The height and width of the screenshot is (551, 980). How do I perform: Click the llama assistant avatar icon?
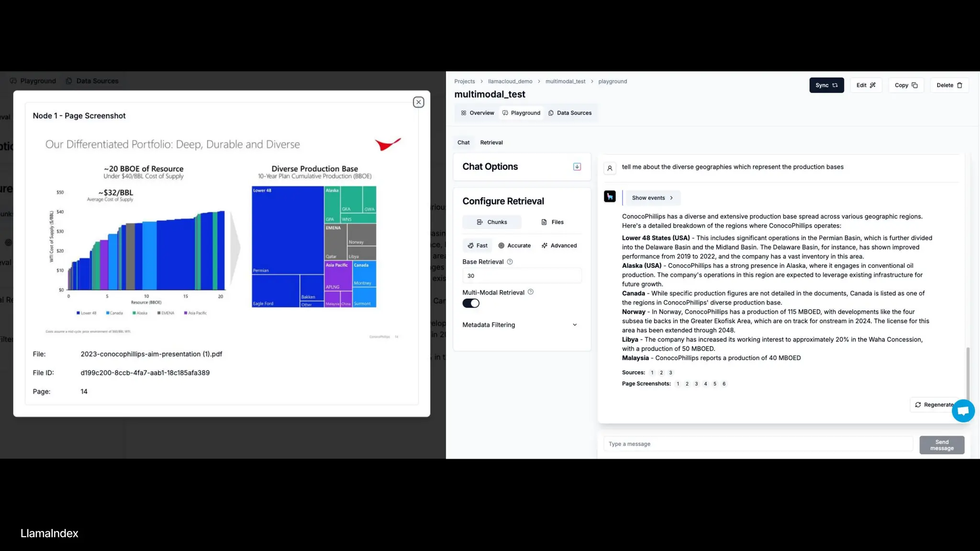pos(610,197)
